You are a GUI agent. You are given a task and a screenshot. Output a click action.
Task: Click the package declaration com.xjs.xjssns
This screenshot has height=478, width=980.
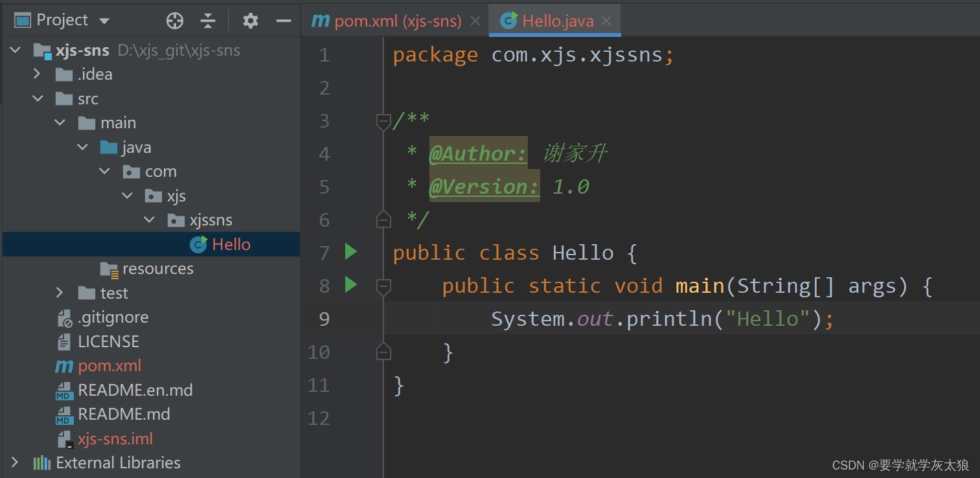tap(577, 55)
